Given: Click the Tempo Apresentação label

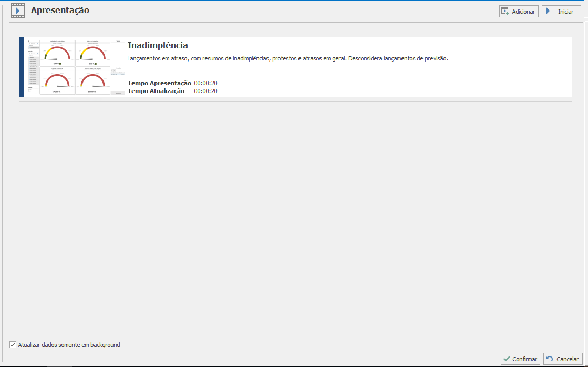Looking at the screenshot, I should point(159,83).
